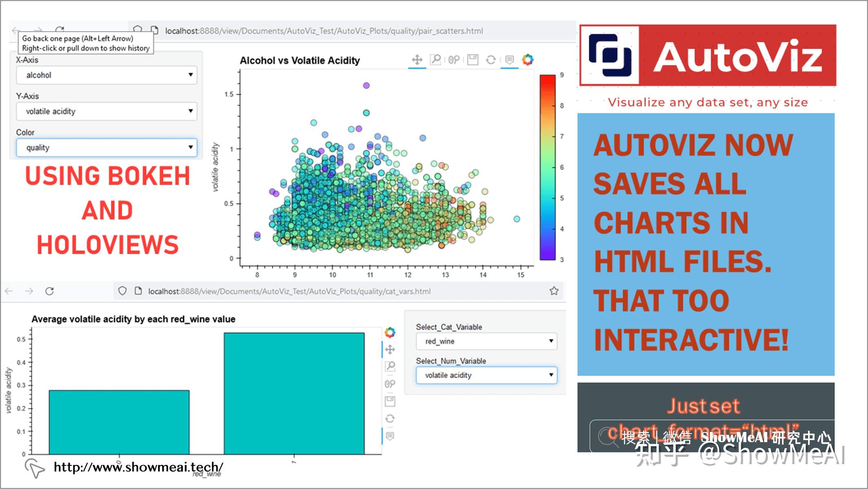
Task: Click the cat_vars.html address bar
Action: [289, 291]
